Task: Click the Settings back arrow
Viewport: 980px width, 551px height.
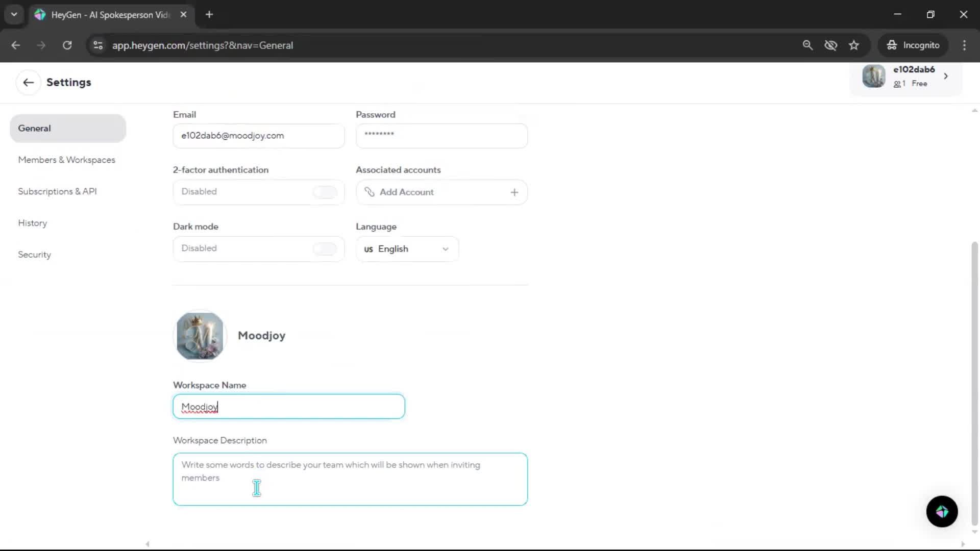Action: pyautogui.click(x=28, y=82)
